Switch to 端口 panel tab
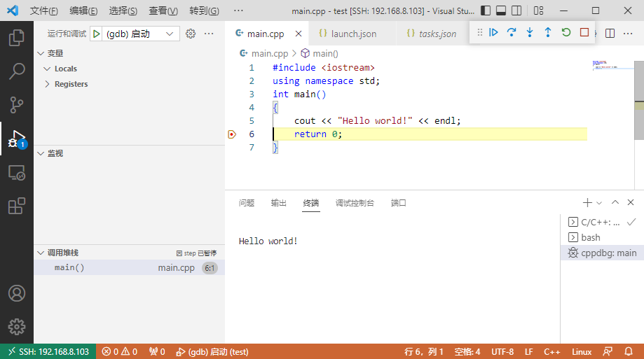The width and height of the screenshot is (644, 359). pos(399,203)
